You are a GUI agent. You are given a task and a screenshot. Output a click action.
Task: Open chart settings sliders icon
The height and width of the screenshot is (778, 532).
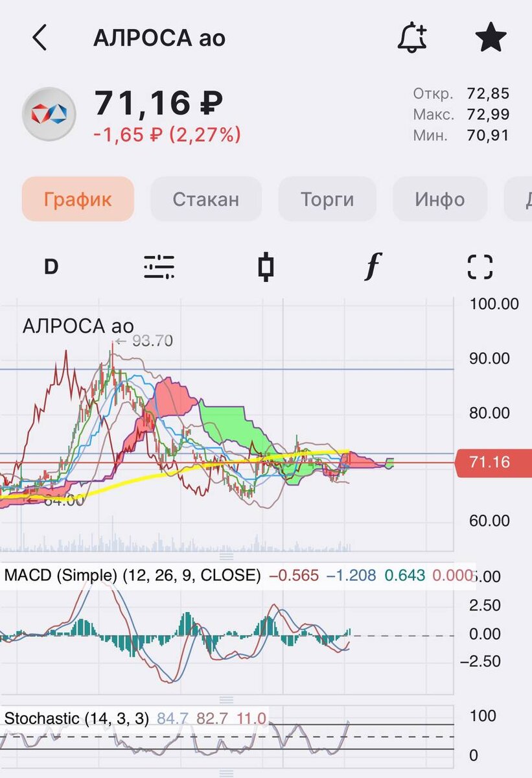coord(159,266)
